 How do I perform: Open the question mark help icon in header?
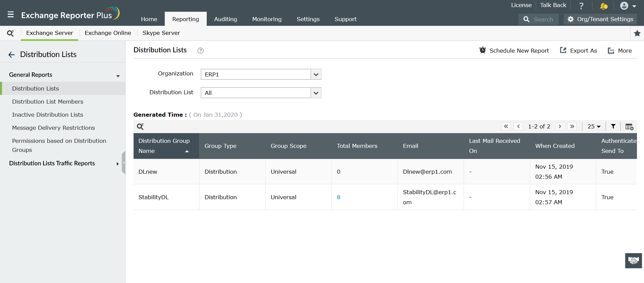(x=581, y=6)
